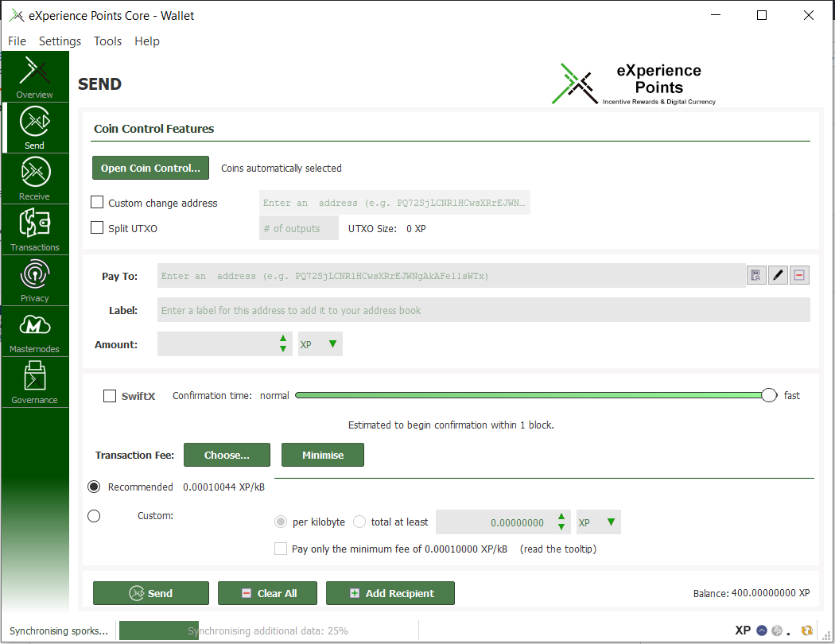Click the Balance: 400.00000000 XP text
This screenshot has height=644, width=835.
point(751,593)
